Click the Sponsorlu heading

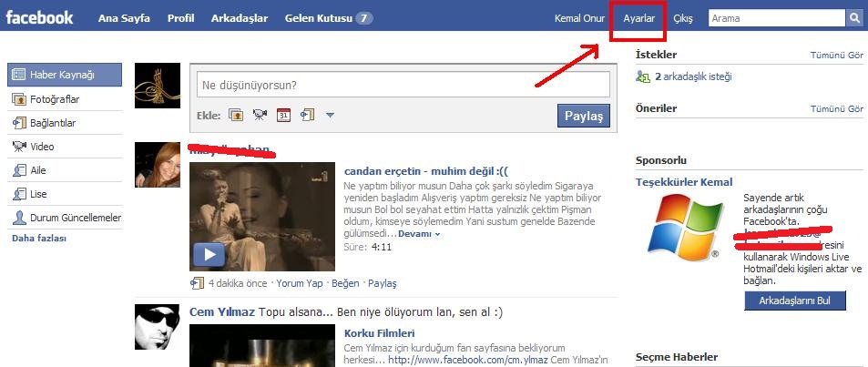click(661, 160)
